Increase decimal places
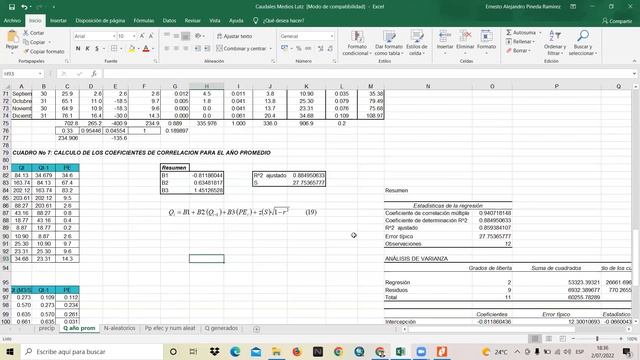 click(320, 49)
